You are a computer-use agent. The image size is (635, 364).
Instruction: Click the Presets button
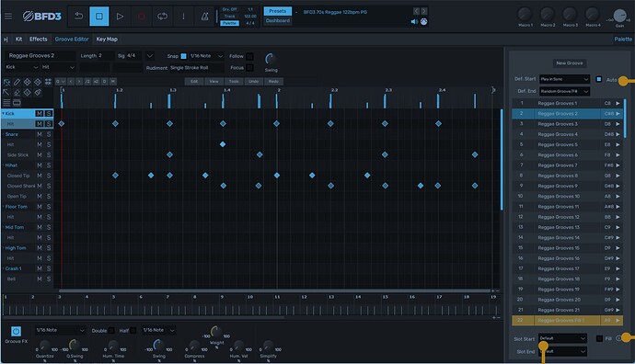click(277, 11)
